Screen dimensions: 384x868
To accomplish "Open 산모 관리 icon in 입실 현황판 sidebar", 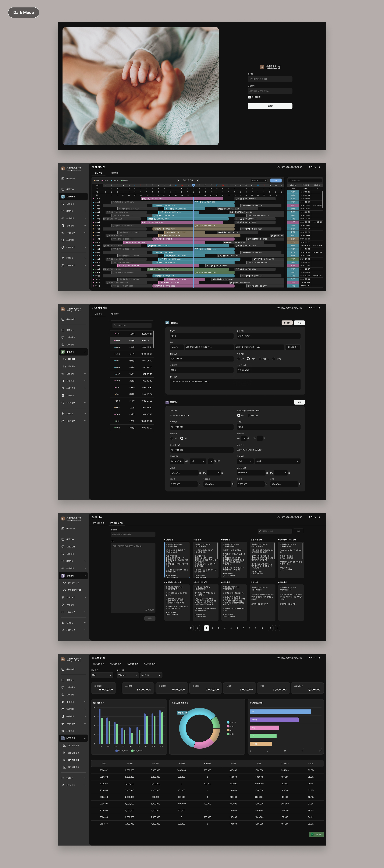I will [63, 204].
